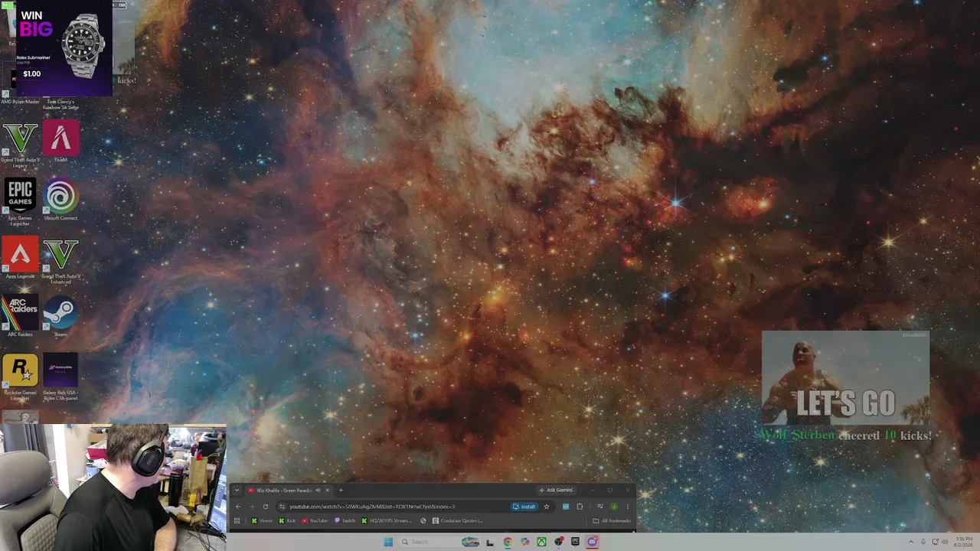Open the Galaxy Bids USA shortcut
Viewport: 980px width, 551px height.
tap(60, 377)
